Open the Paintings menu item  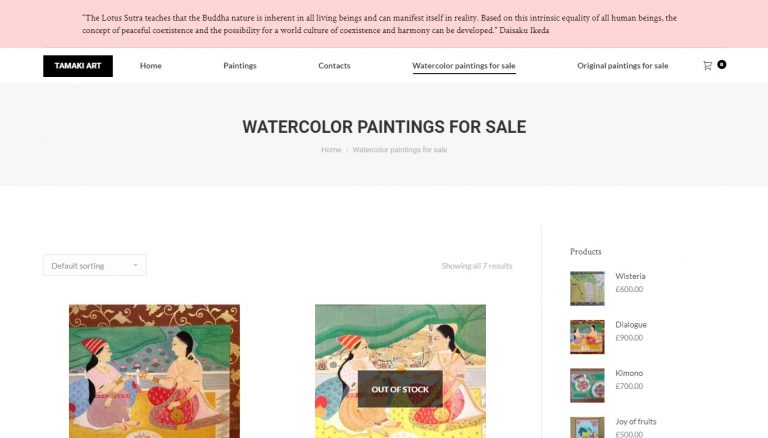(240, 66)
